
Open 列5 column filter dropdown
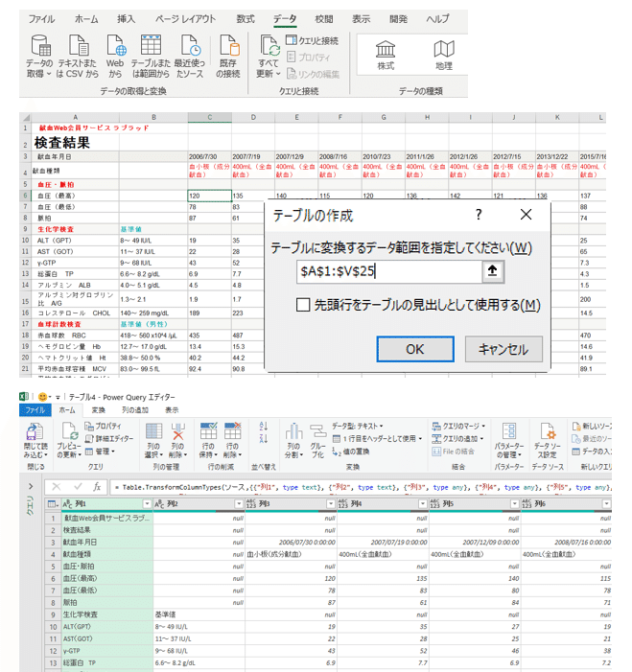pos(514,504)
